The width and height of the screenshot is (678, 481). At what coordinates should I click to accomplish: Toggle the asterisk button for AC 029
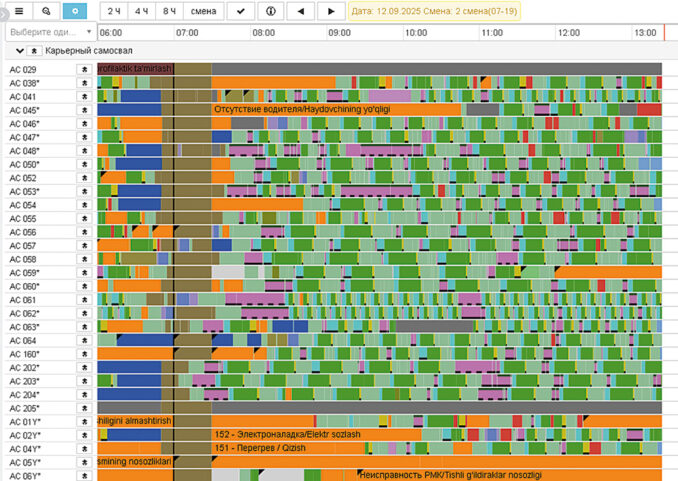[x=84, y=70]
